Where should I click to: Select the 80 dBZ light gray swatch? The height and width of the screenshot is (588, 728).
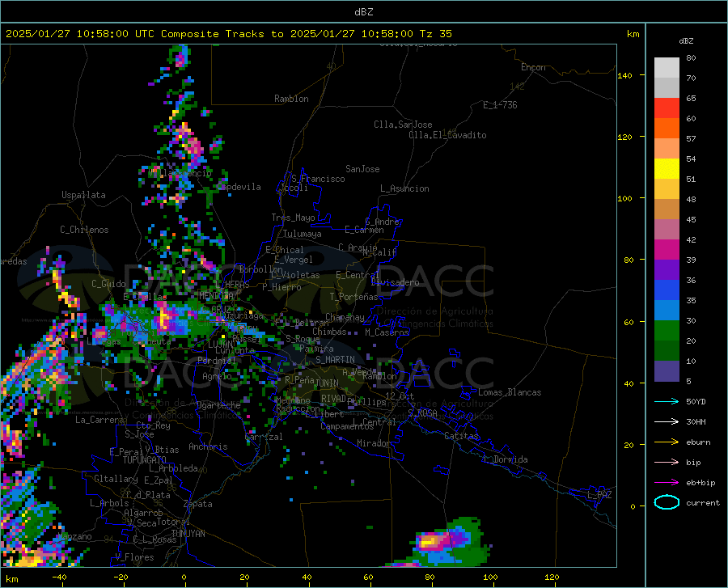click(667, 68)
